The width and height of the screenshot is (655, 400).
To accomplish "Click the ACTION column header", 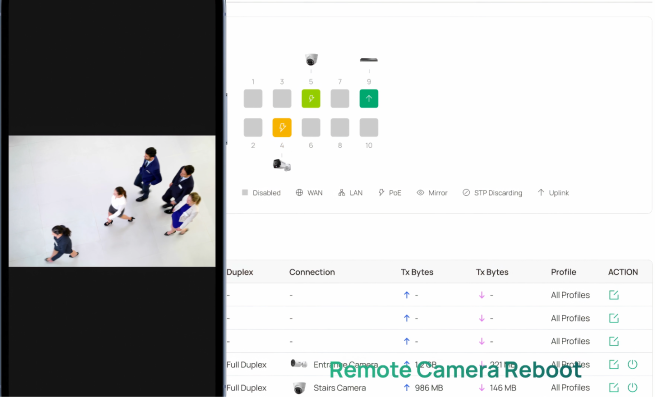I will pyautogui.click(x=623, y=272).
